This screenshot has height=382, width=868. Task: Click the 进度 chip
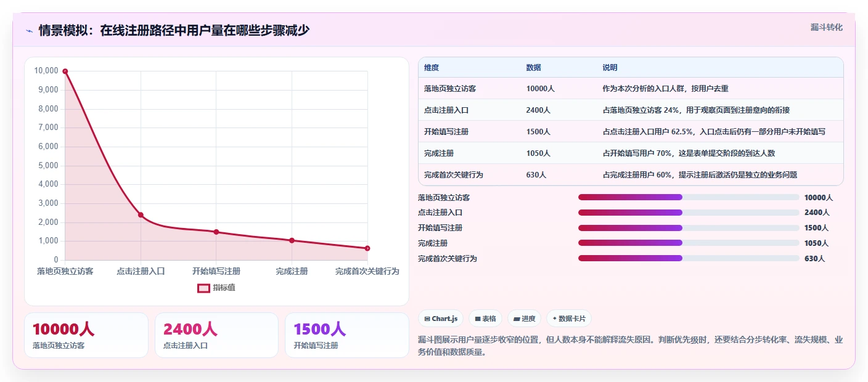click(x=524, y=319)
